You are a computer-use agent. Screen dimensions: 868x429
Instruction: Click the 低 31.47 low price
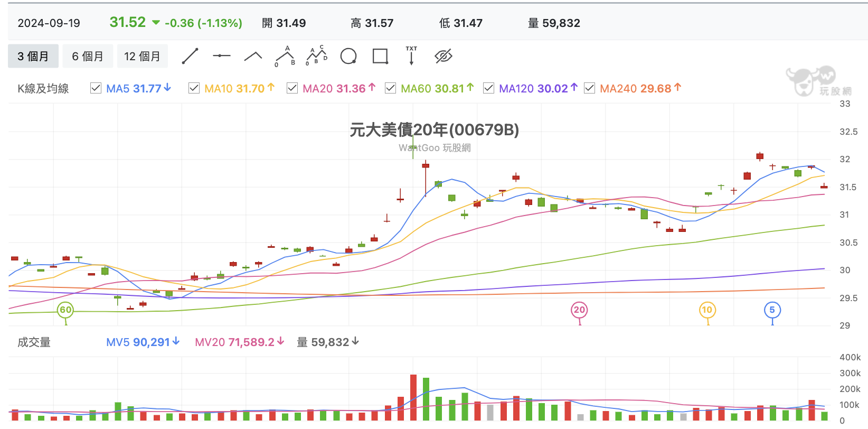click(461, 23)
